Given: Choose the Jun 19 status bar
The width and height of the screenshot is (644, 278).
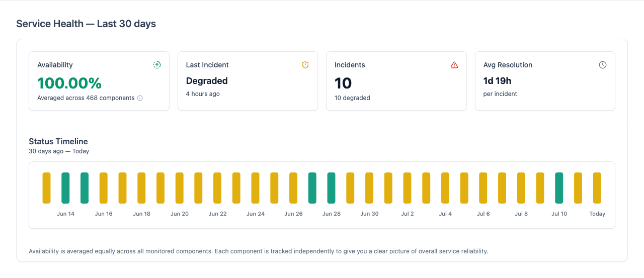Looking at the screenshot, I should click(x=160, y=188).
